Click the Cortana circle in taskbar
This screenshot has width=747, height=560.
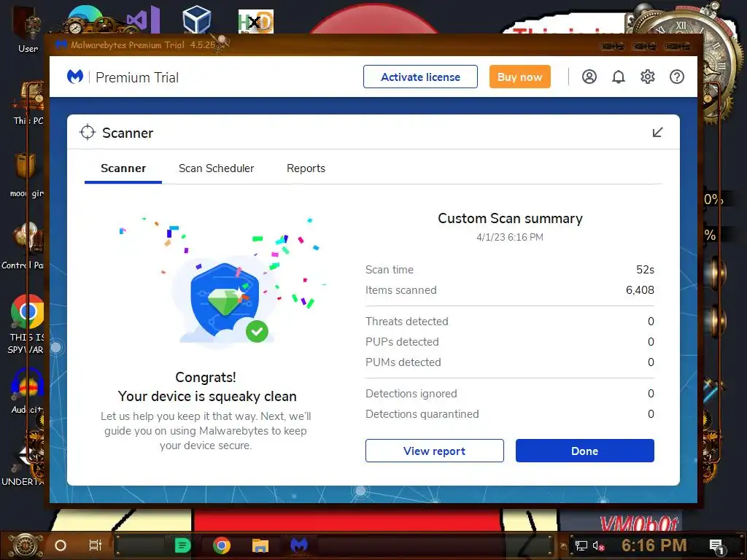click(x=61, y=545)
